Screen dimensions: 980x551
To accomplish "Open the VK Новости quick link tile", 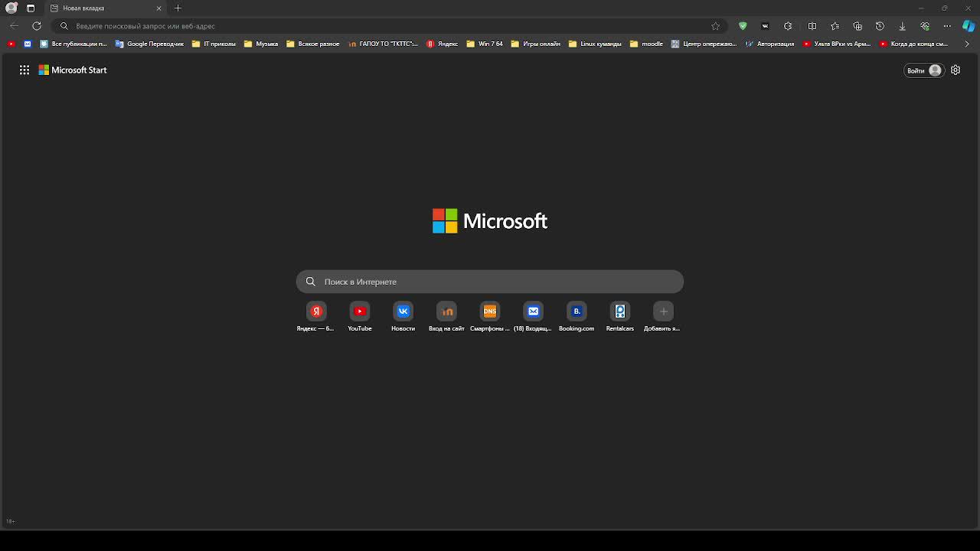I will [403, 316].
